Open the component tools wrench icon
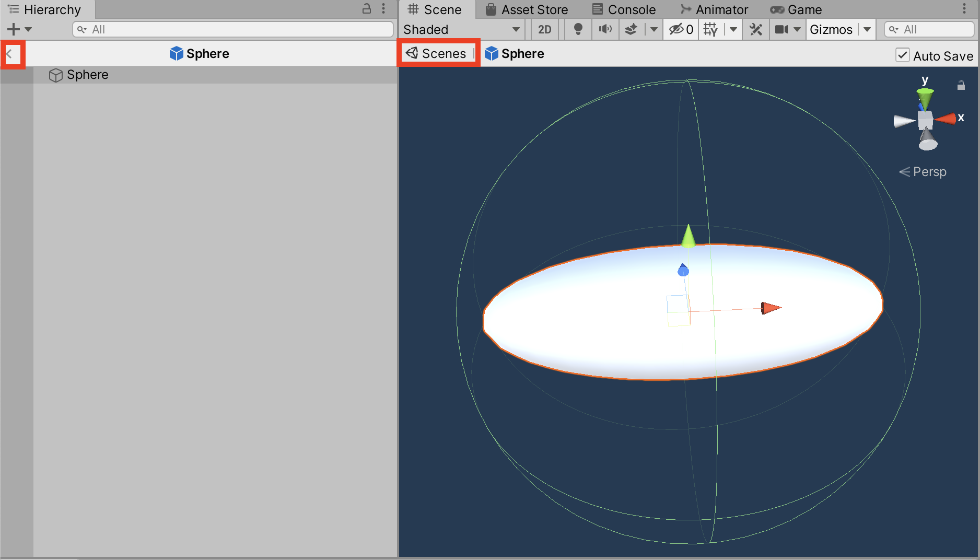The image size is (980, 560). (755, 29)
